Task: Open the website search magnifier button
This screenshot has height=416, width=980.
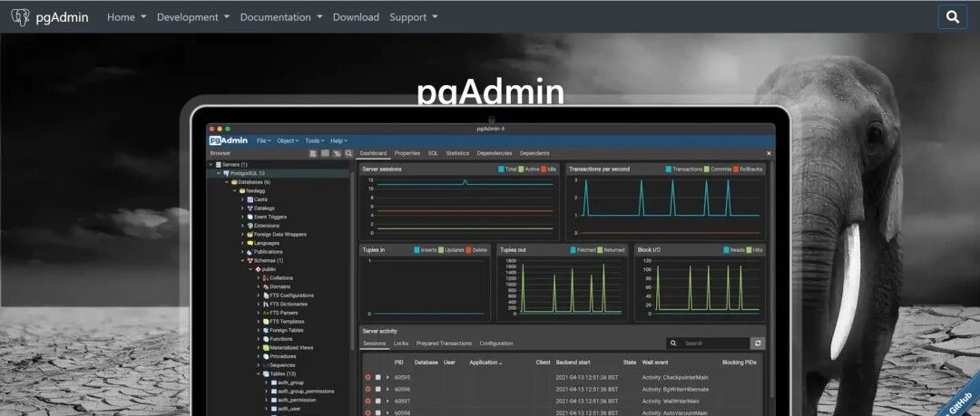Action: (953, 17)
